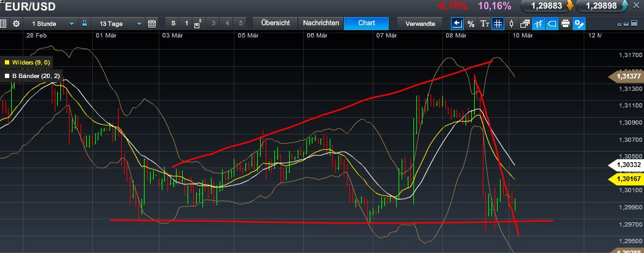This screenshot has width=644, height=253.
Task: Select the S layout preset
Action: (x=173, y=23)
